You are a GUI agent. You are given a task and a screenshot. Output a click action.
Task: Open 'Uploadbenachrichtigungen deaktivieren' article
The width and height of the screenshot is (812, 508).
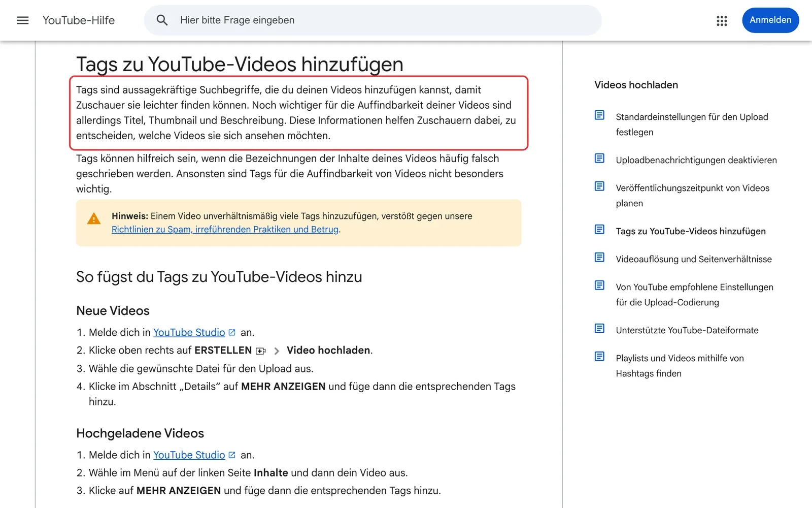696,160
